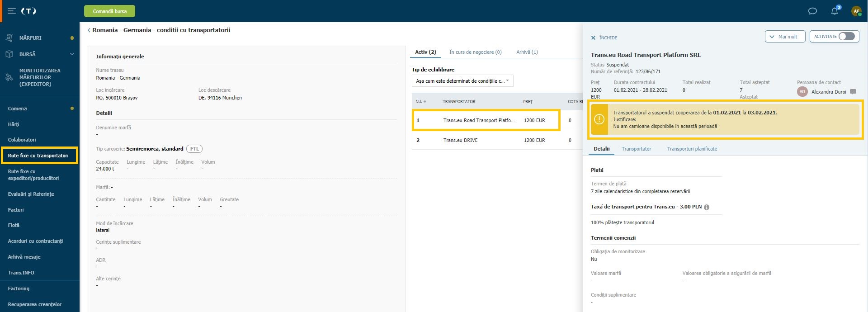This screenshot has height=312, width=868.
Task: Select the Transporturi planificate tab
Action: pos(692,149)
